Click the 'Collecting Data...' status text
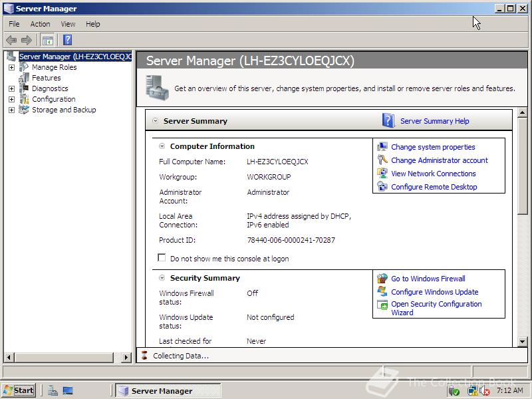This screenshot has height=399, width=532. click(x=181, y=356)
